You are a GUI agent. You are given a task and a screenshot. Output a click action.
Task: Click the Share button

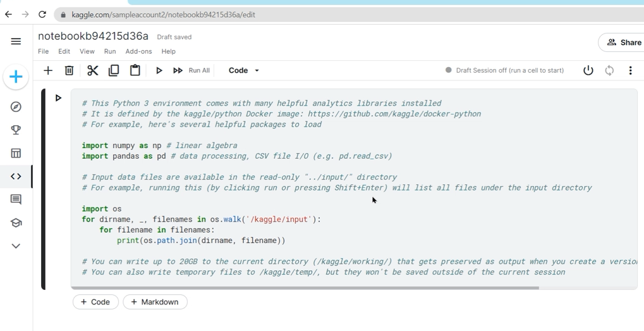623,42
